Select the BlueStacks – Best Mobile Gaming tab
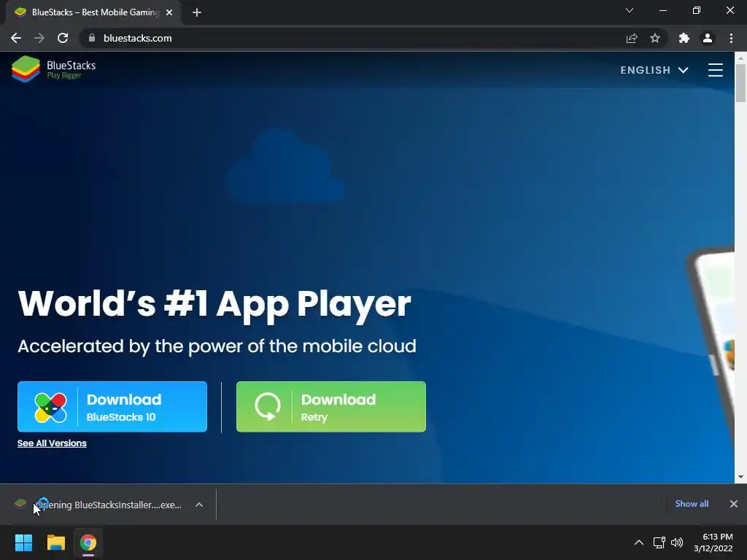This screenshot has width=747, height=560. (93, 12)
